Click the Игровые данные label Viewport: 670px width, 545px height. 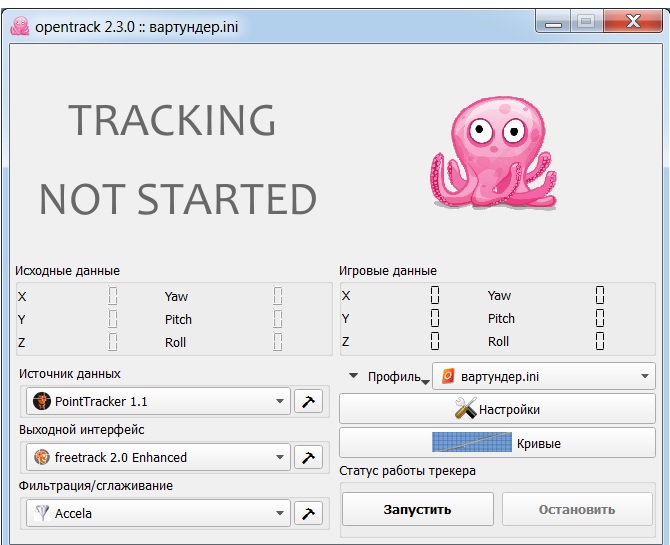388,271
